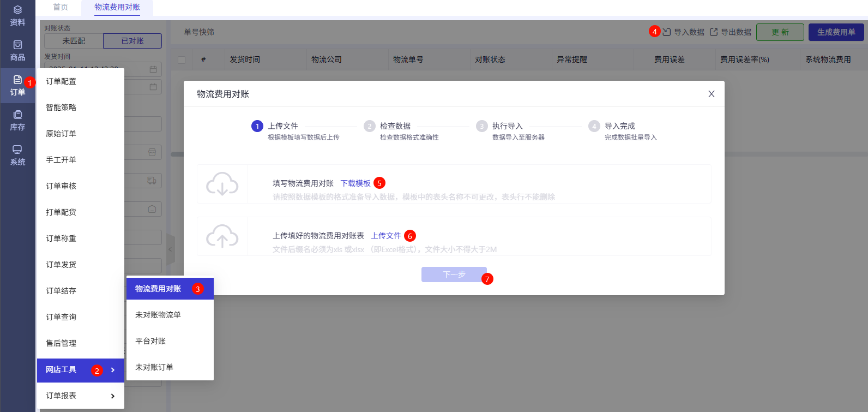Click the 导入数据 import icon

tap(667, 32)
